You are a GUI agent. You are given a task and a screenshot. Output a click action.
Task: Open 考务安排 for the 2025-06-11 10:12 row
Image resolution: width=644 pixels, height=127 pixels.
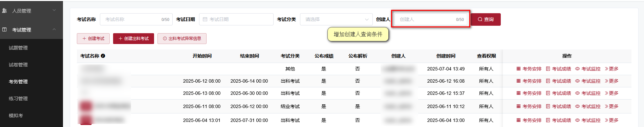click(529, 106)
